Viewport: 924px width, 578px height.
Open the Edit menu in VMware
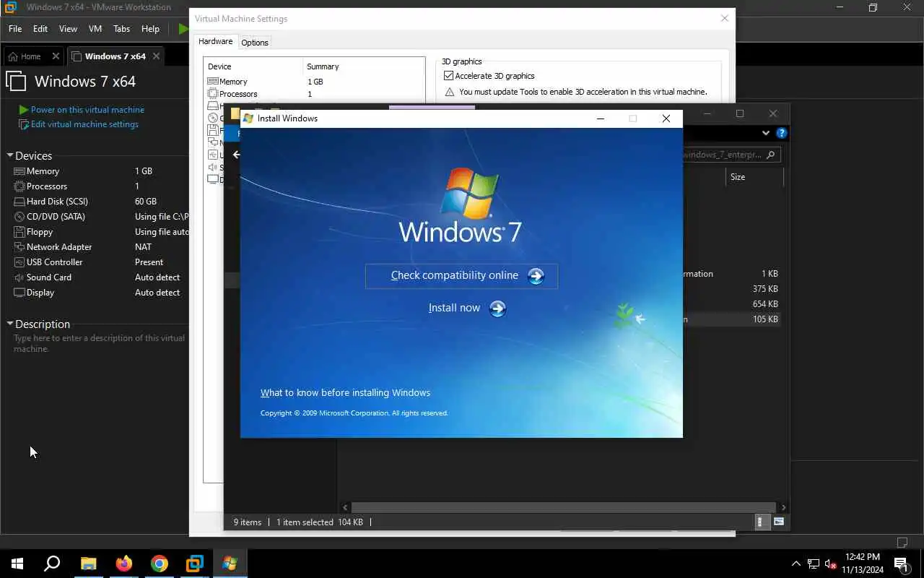40,29
